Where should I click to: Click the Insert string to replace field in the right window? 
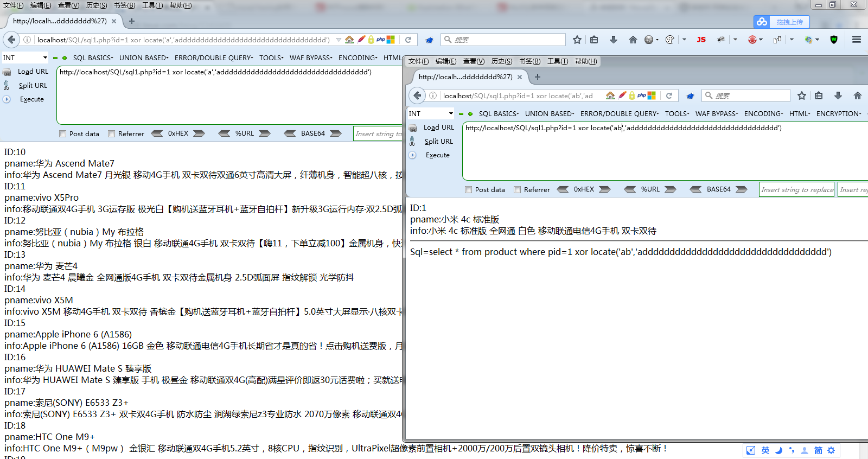click(797, 189)
